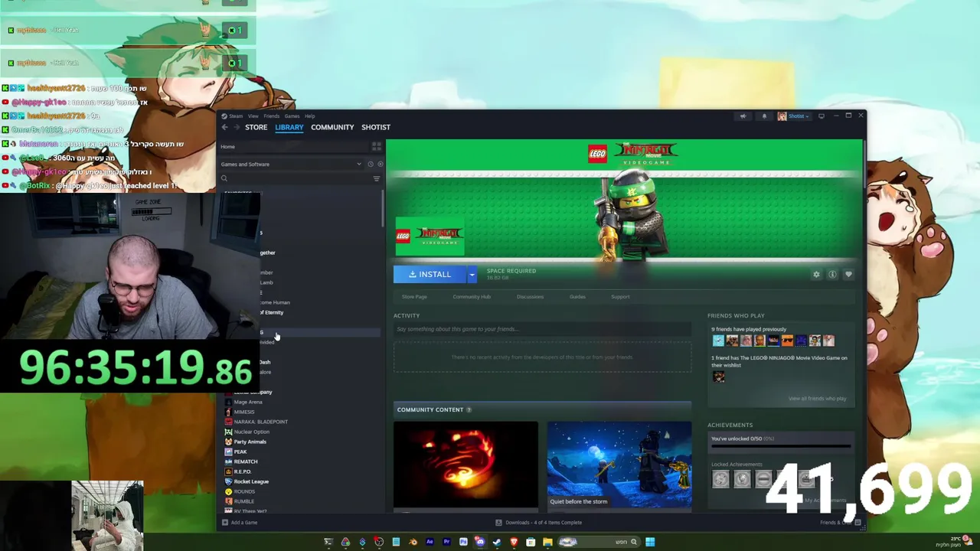Expand the Games and Software filter dropdown

[358, 164]
